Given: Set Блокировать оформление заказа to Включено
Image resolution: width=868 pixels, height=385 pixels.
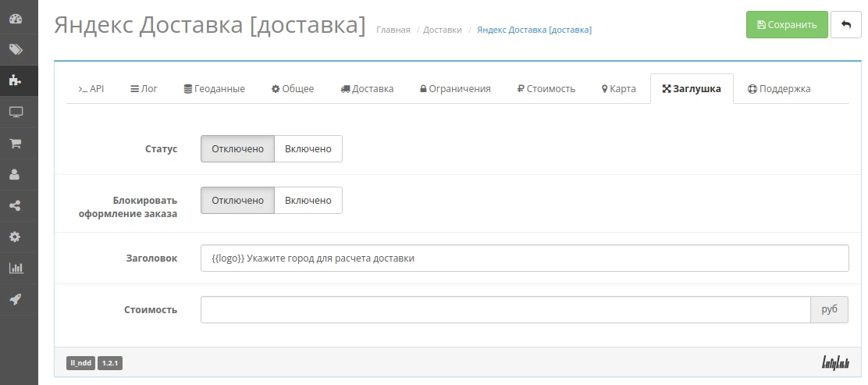Looking at the screenshot, I should 308,201.
